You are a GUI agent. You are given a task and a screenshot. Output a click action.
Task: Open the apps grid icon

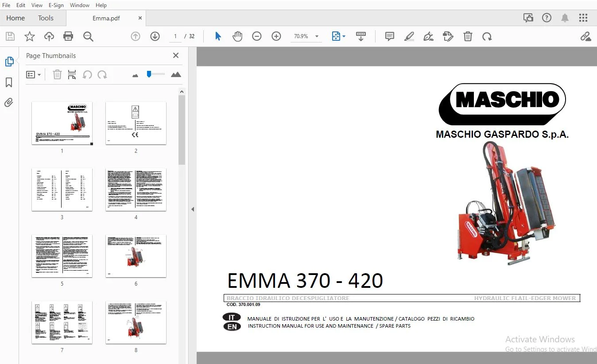pos(583,18)
